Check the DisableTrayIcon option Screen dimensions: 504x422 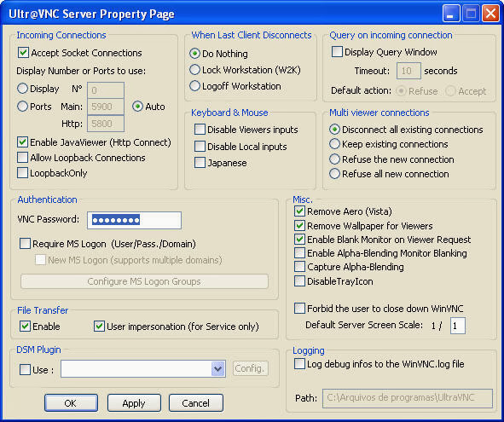pyautogui.click(x=299, y=280)
